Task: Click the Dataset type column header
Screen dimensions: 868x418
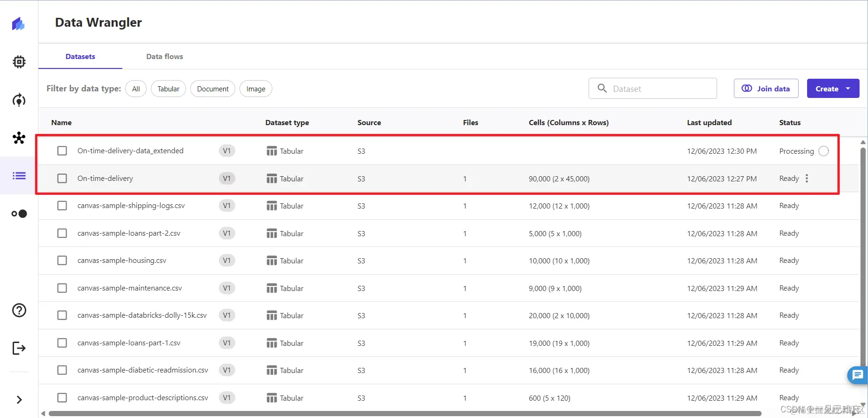Action: (287, 122)
